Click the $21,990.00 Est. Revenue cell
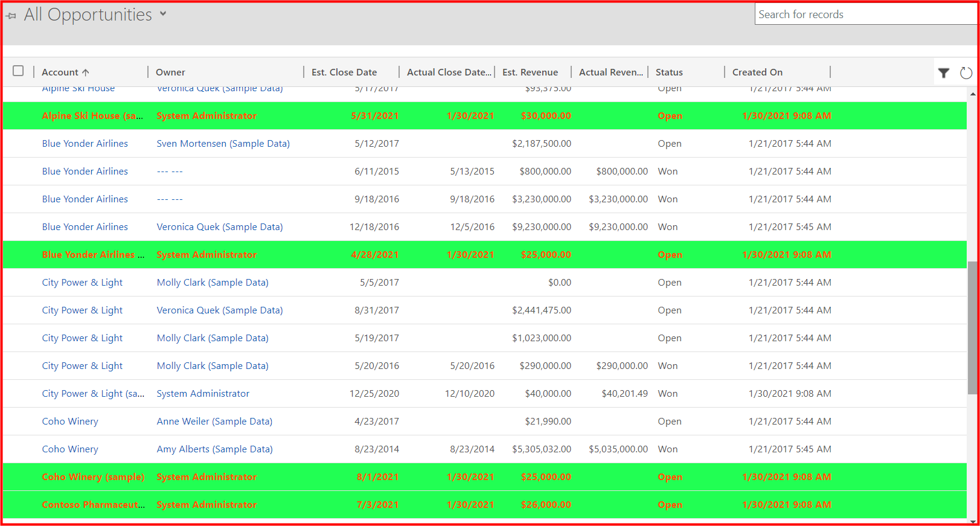Image resolution: width=980 pixels, height=526 pixels. click(x=548, y=421)
